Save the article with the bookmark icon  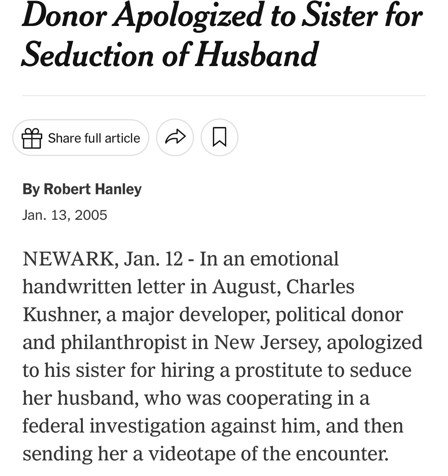coord(219,137)
